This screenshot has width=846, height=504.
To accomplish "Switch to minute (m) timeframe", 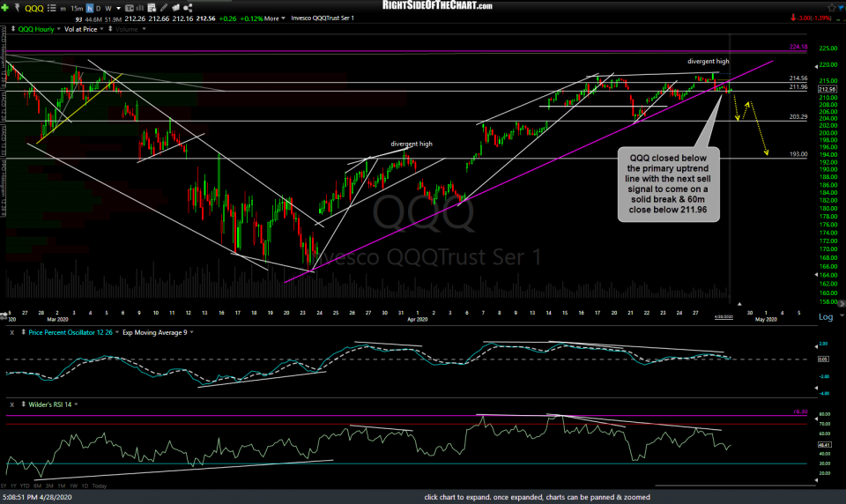I will coord(63,8).
